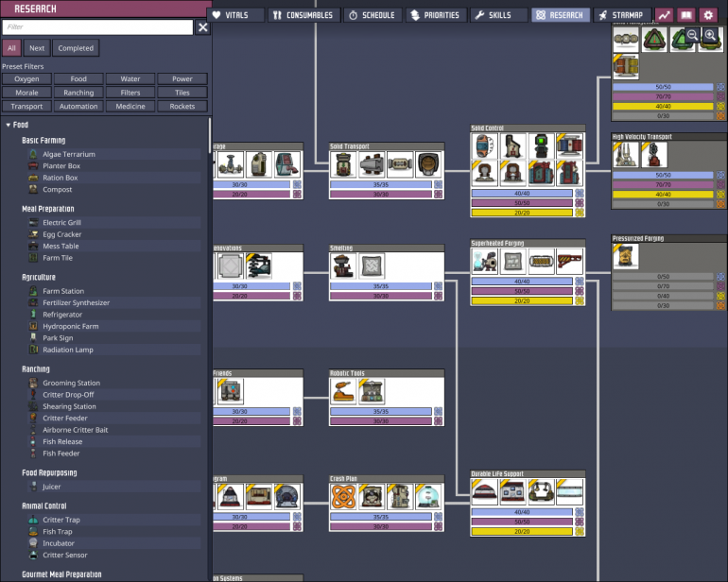The width and height of the screenshot is (728, 582).
Task: Open the Priorities tab
Action: click(x=436, y=15)
